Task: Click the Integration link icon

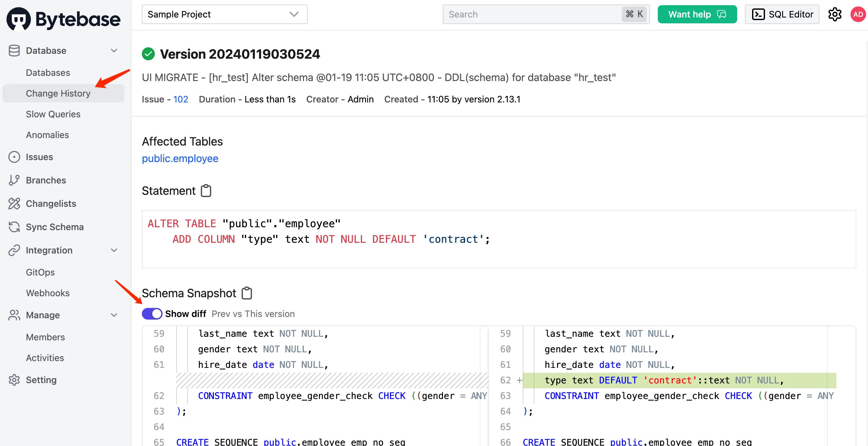Action: click(14, 250)
